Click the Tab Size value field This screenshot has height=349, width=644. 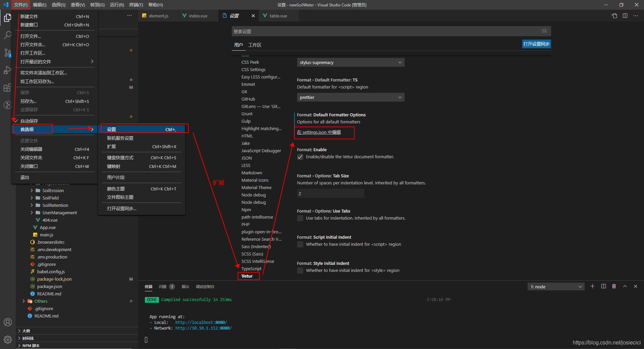330,193
